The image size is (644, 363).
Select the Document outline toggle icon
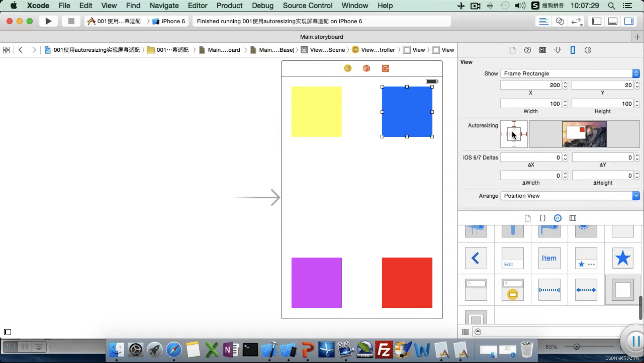8,331
